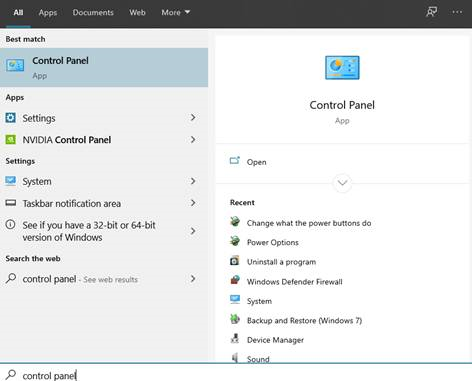
Task: Switch to the Web tab
Action: pyautogui.click(x=137, y=13)
